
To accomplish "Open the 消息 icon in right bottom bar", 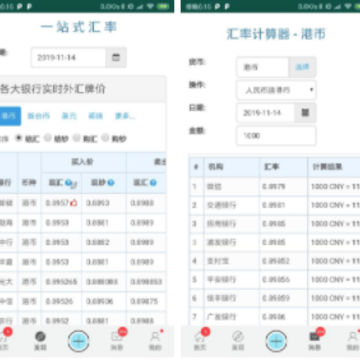I will point(314,337).
